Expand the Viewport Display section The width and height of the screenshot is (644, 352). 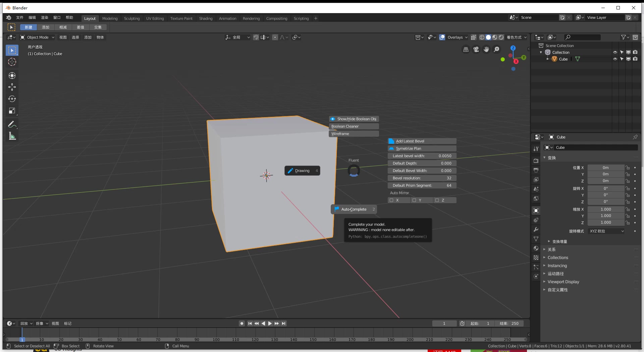(x=563, y=282)
